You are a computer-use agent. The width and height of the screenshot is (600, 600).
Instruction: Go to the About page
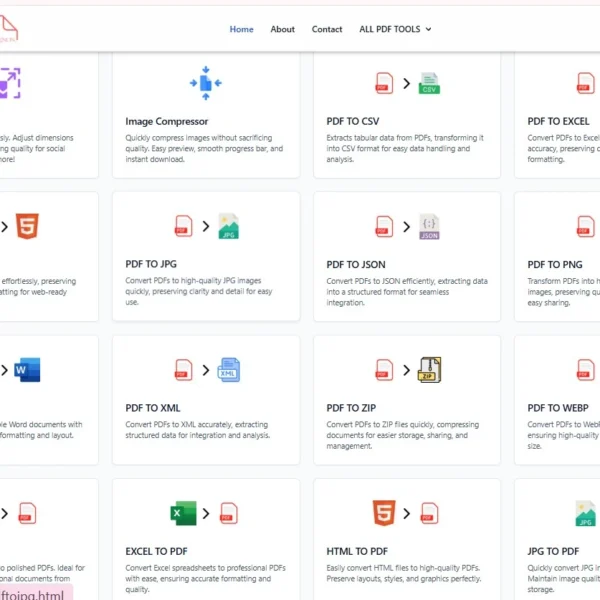coord(282,29)
